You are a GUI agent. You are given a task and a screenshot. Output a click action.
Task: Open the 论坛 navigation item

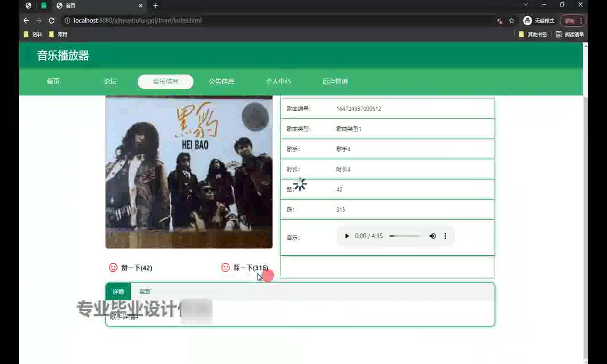point(110,81)
